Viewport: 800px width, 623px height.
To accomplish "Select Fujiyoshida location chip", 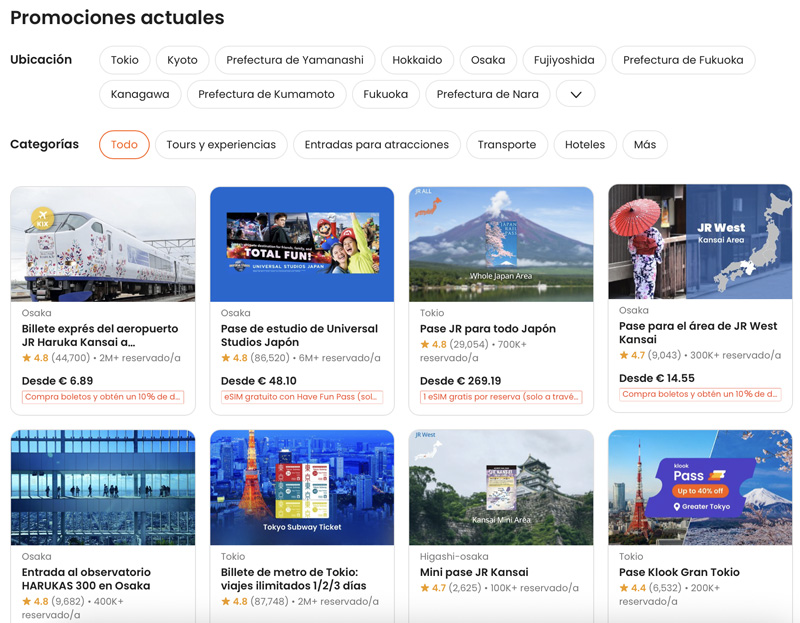I will (x=564, y=60).
